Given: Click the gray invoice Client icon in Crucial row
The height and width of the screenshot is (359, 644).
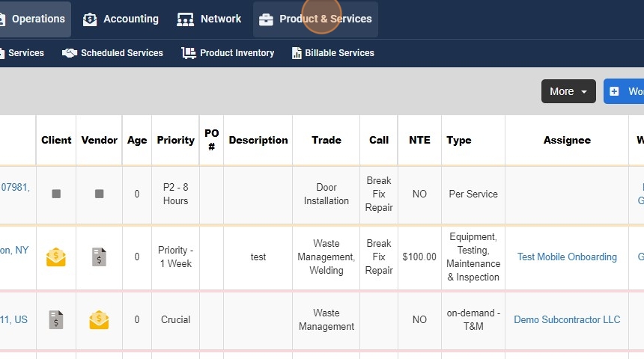Looking at the screenshot, I should pyautogui.click(x=56, y=320).
